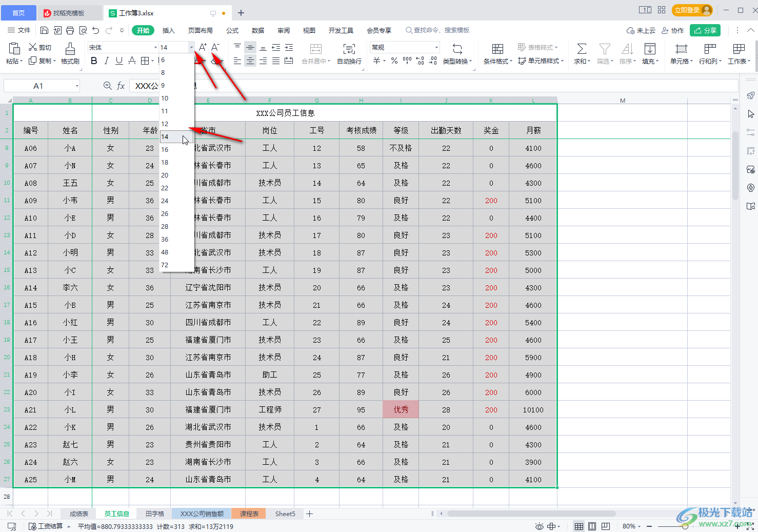Click the Type Conversion (类型转换) icon

tap(457, 49)
